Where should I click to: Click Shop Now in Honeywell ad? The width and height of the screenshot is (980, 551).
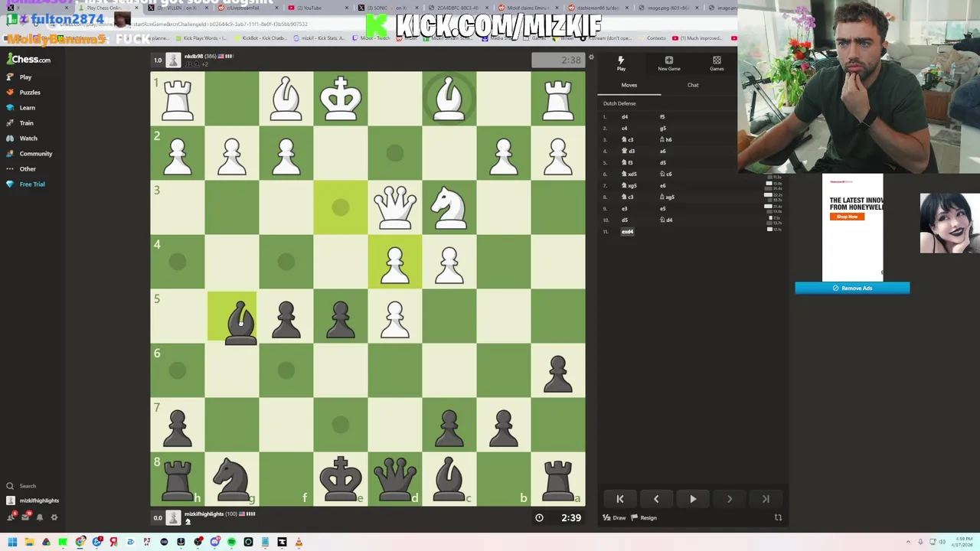pyautogui.click(x=847, y=217)
